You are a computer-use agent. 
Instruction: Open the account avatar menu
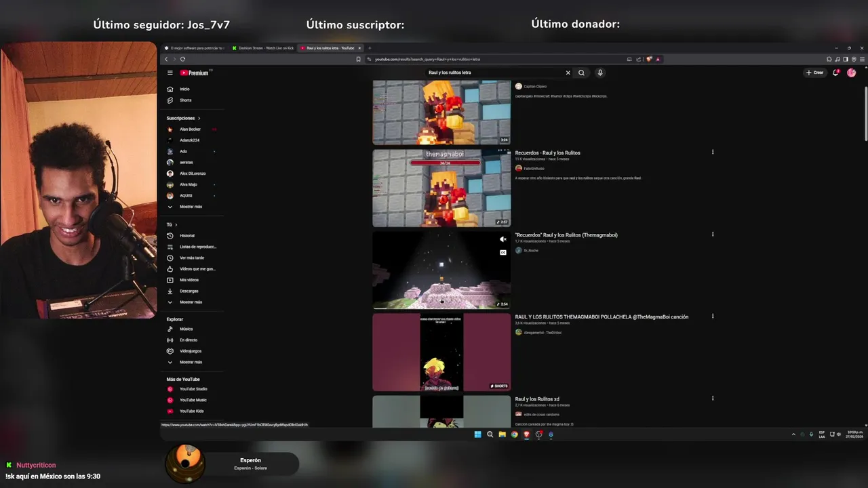[x=852, y=73]
